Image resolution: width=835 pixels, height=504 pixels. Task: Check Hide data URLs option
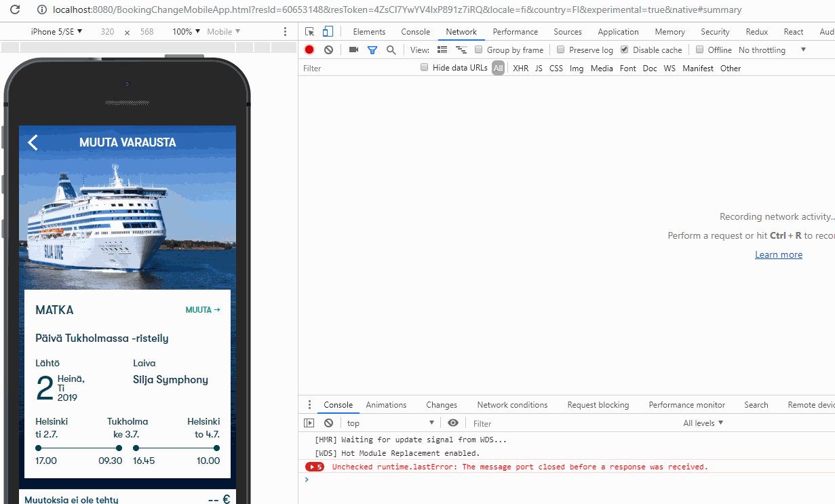point(425,67)
